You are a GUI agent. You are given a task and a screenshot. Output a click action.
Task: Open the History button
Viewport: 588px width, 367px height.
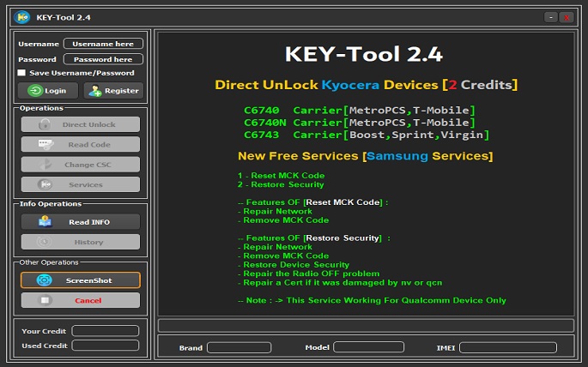coord(81,242)
